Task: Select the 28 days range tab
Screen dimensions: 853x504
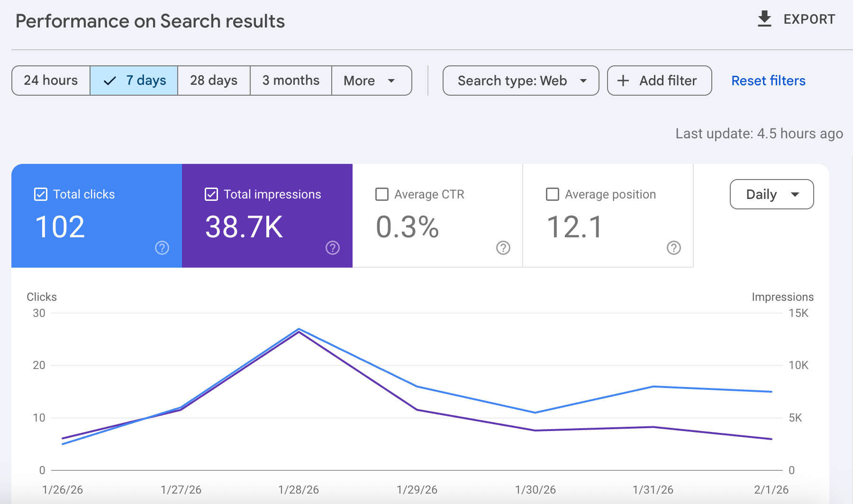Action: 214,81
